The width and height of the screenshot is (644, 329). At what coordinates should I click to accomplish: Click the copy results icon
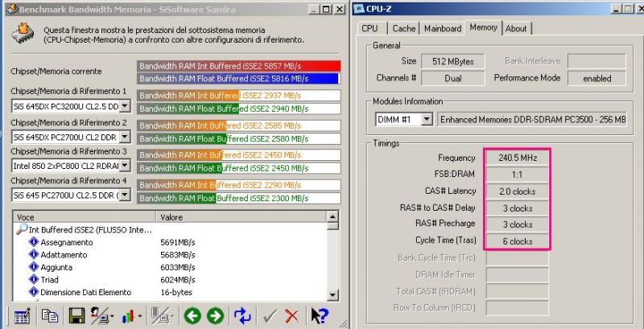[x=50, y=315]
